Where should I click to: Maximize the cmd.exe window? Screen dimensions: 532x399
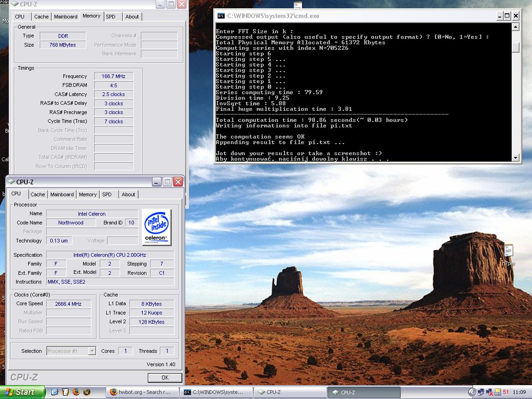507,16
